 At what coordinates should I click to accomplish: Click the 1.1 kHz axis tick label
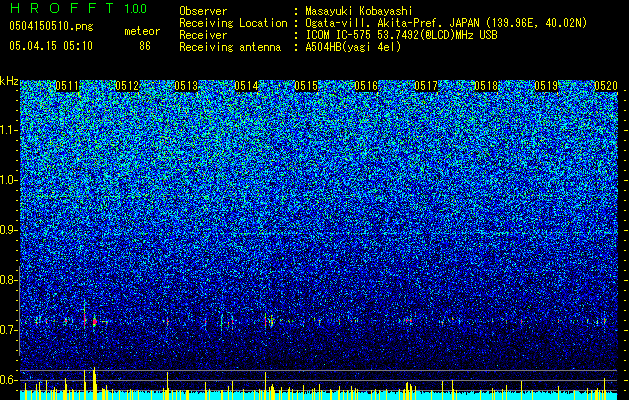(8, 130)
